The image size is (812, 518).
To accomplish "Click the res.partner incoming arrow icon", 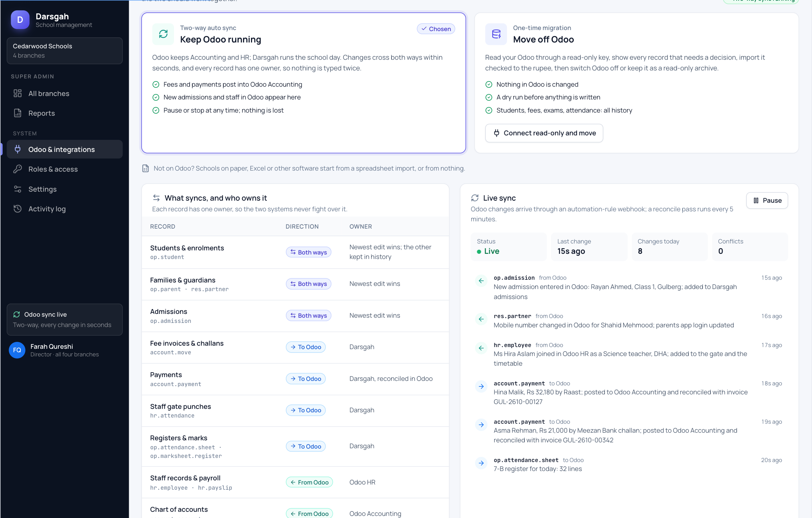I will point(481,319).
